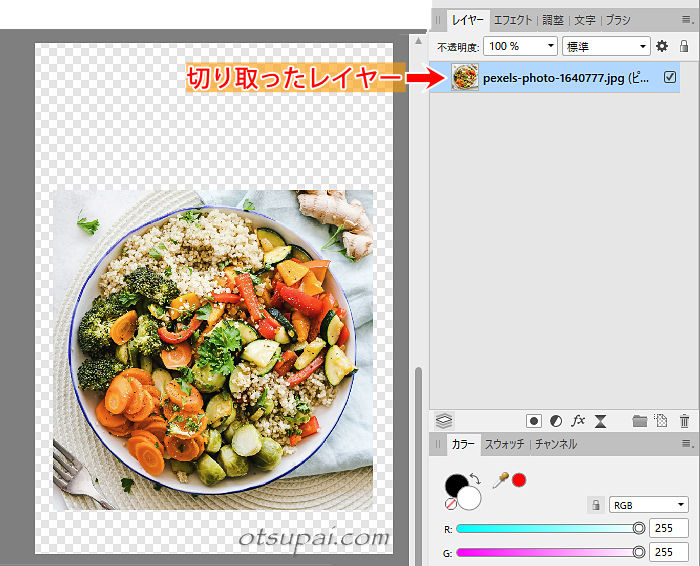Select the pexels-photo-1640777.jpg layer thumbnail

point(465,77)
